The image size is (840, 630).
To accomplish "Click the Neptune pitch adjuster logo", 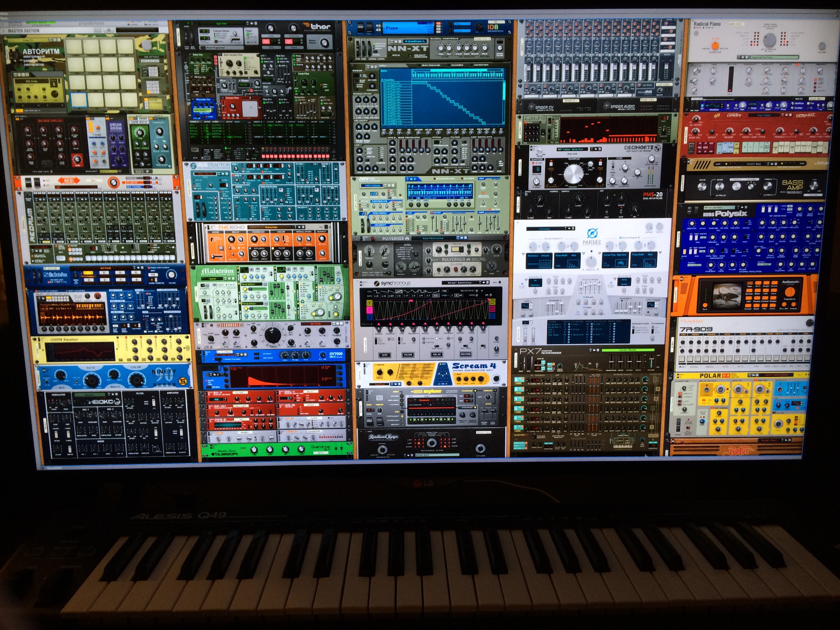I will point(426,391).
